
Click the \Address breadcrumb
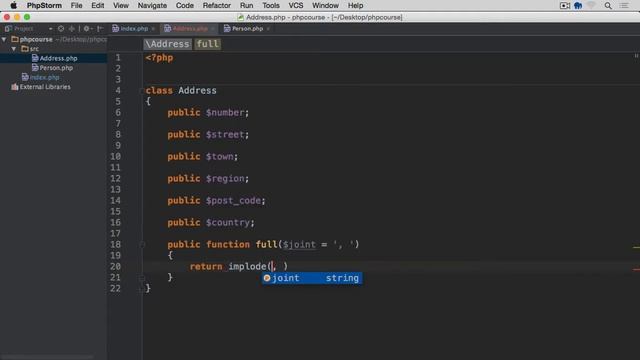(167, 44)
